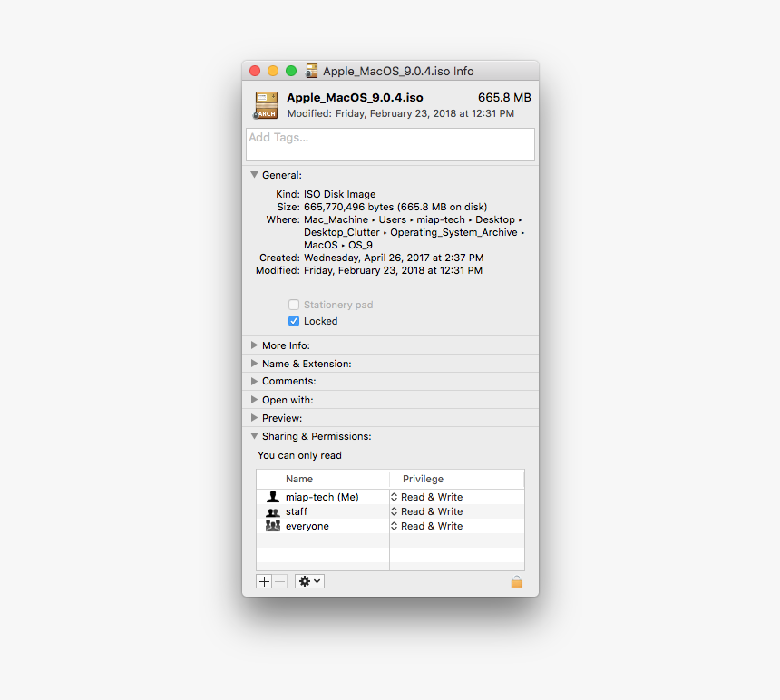This screenshot has width=780, height=700.
Task: Click the Modified date in the General section
Action: tap(393, 270)
